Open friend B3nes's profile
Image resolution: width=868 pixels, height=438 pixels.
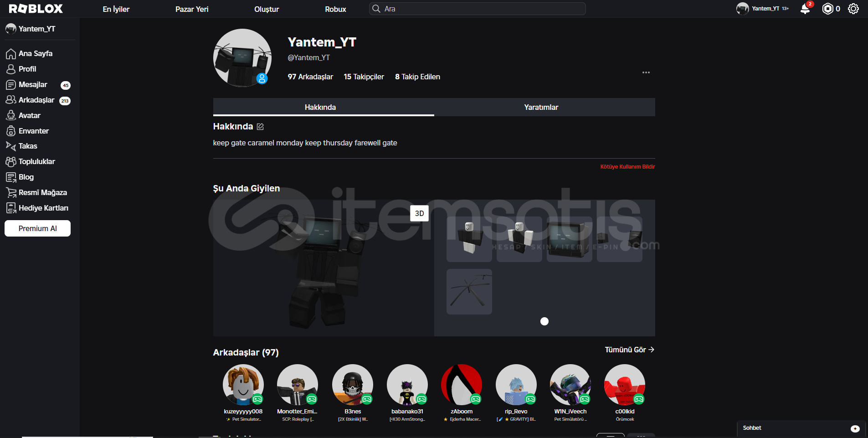point(353,385)
